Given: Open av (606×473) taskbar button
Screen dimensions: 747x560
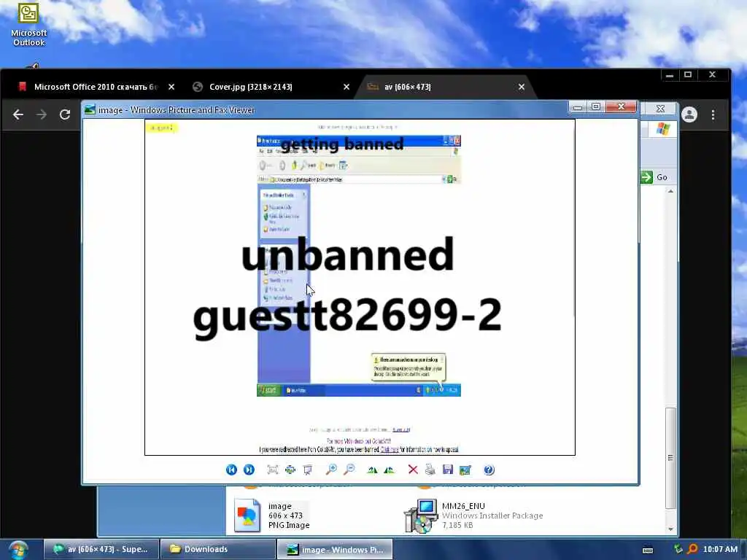Looking at the screenshot, I should pyautogui.click(x=101, y=549).
